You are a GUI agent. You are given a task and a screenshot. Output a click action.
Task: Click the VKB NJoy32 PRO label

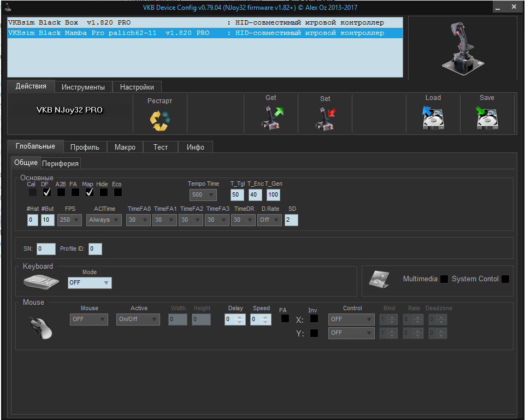(x=69, y=110)
